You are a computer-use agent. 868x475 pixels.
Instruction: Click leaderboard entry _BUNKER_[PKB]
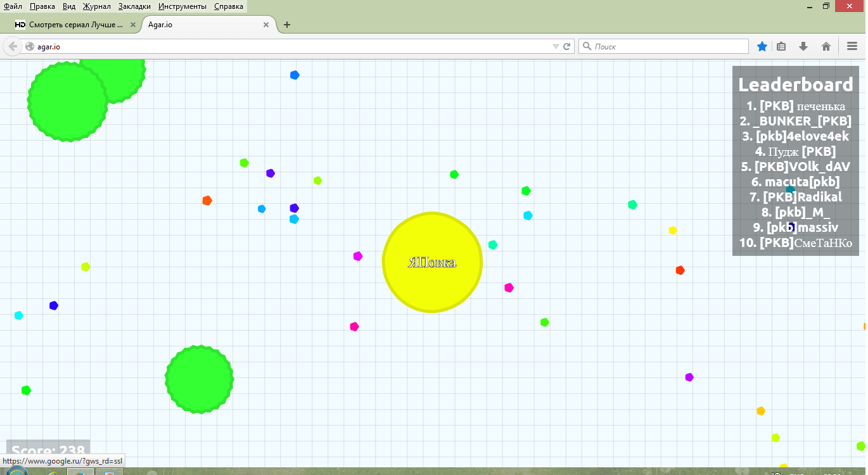click(x=796, y=121)
